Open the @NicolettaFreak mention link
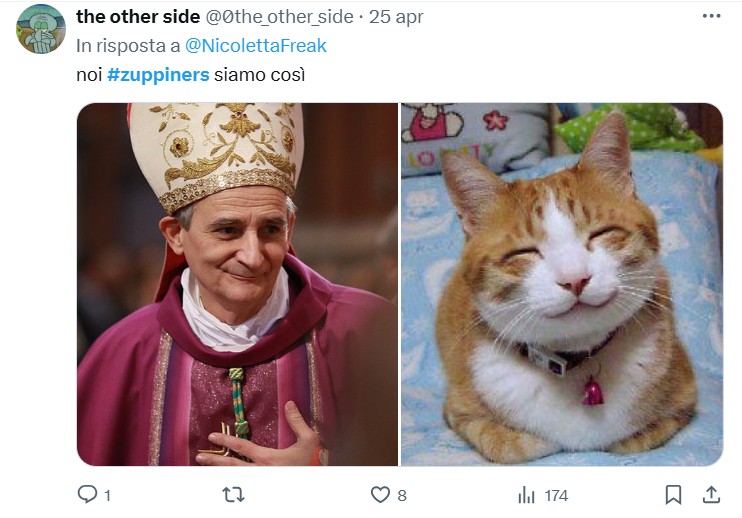 [256, 45]
